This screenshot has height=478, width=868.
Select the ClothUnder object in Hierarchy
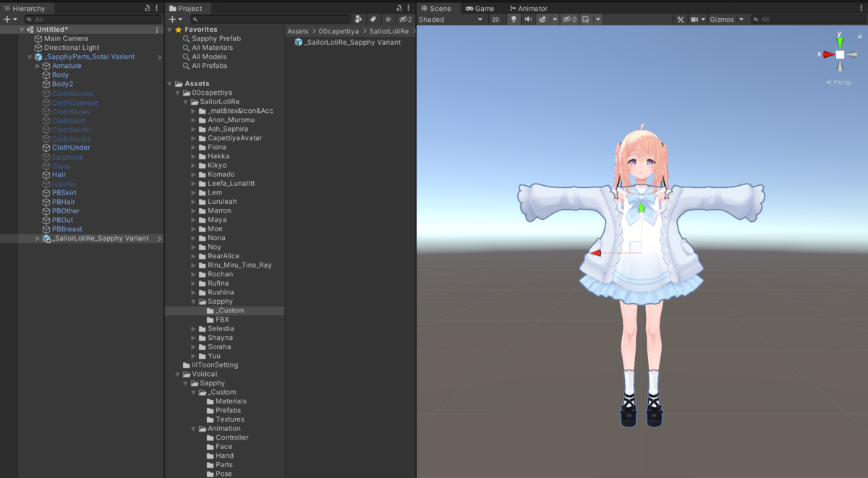71,148
